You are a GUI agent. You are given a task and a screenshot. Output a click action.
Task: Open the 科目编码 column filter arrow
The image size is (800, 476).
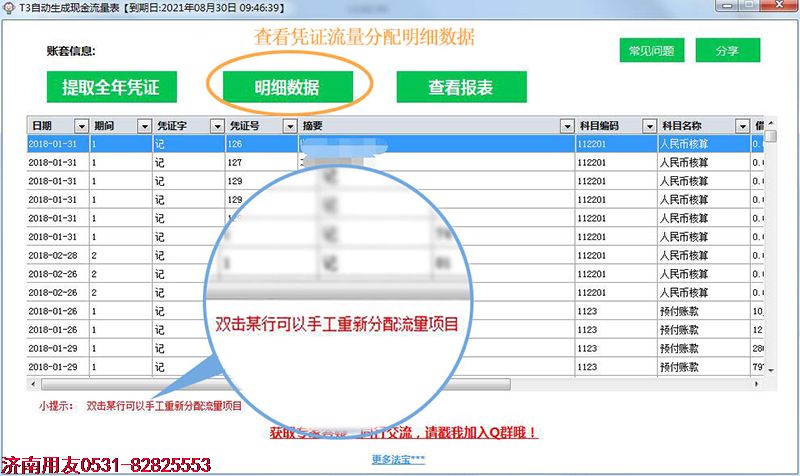[x=646, y=126]
